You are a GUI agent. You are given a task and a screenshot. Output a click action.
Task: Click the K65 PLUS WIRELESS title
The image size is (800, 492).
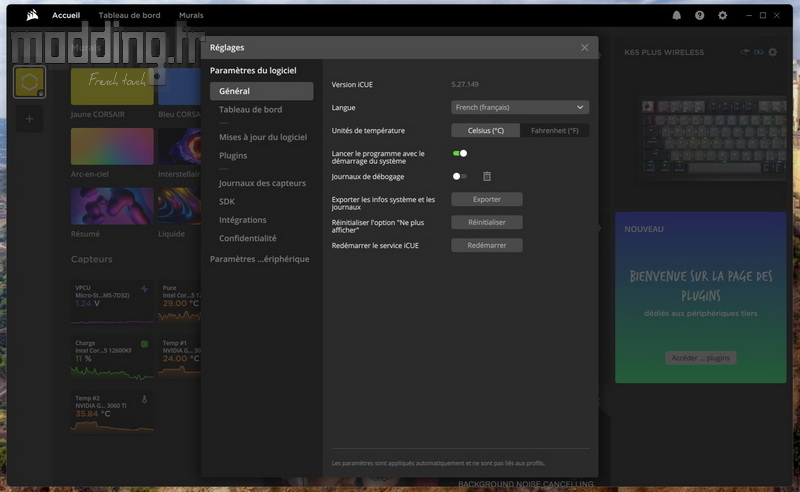pos(664,52)
